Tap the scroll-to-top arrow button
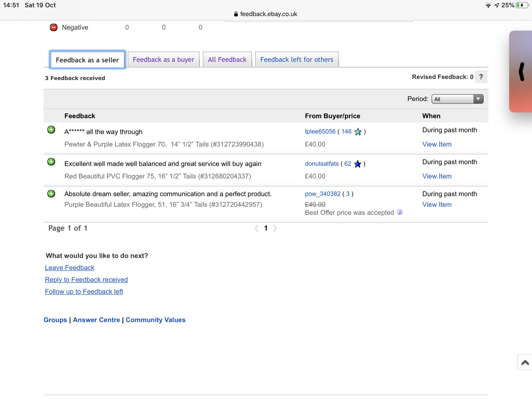 click(525, 362)
